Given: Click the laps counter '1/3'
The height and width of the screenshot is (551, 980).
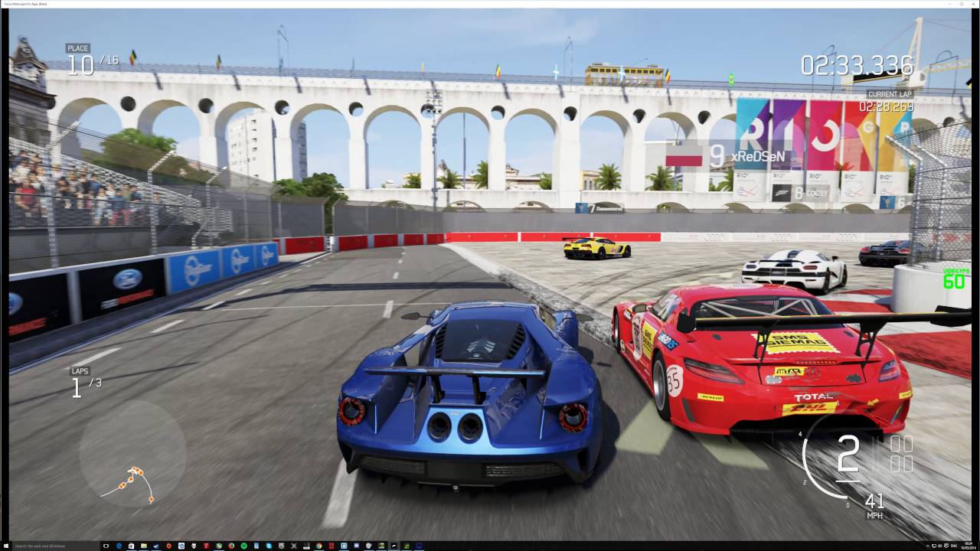Looking at the screenshot, I should point(86,388).
